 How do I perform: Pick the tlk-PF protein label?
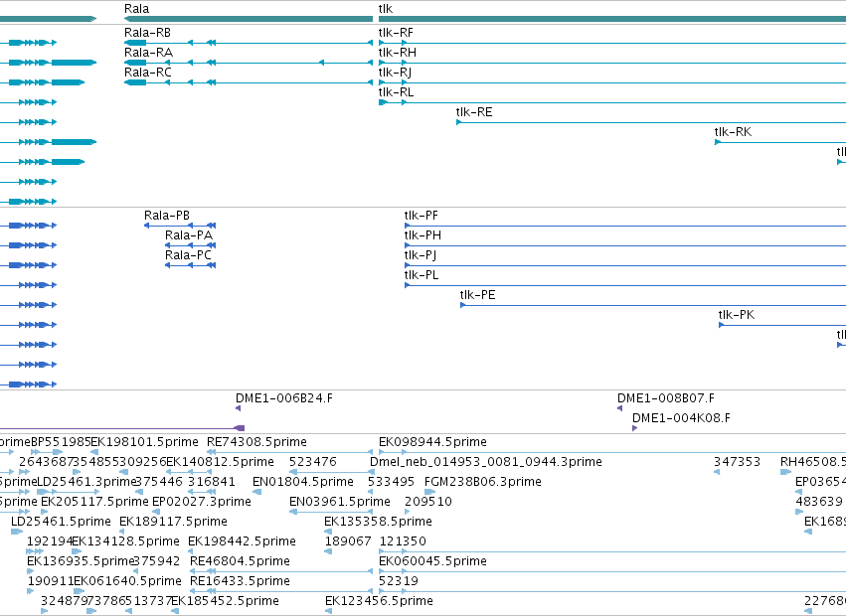point(422,216)
